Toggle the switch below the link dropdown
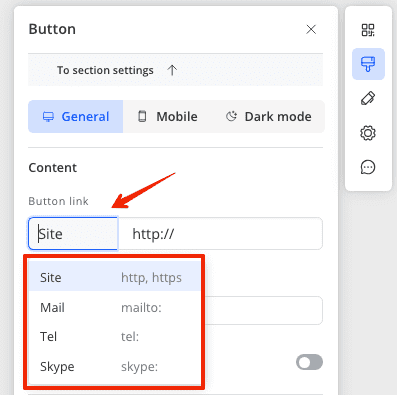 tap(309, 362)
